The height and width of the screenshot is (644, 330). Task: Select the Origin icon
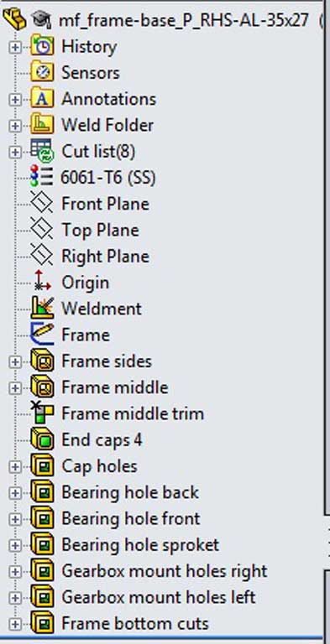(x=42, y=282)
